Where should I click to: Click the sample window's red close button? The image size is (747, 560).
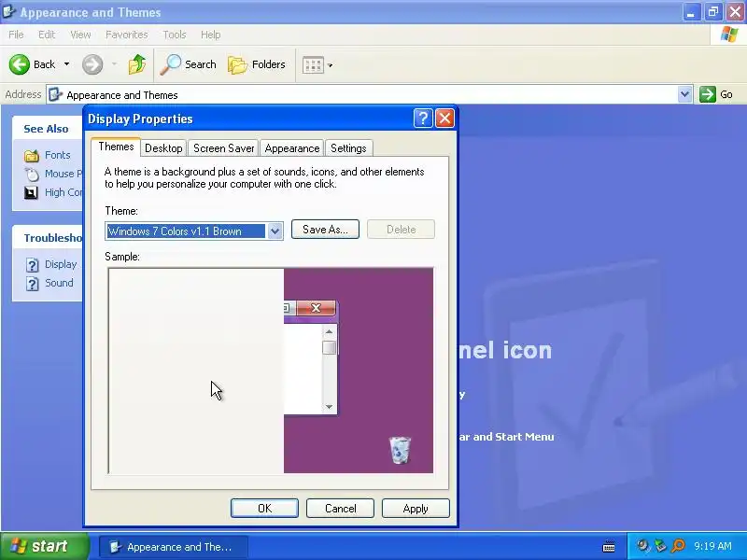pyautogui.click(x=316, y=308)
